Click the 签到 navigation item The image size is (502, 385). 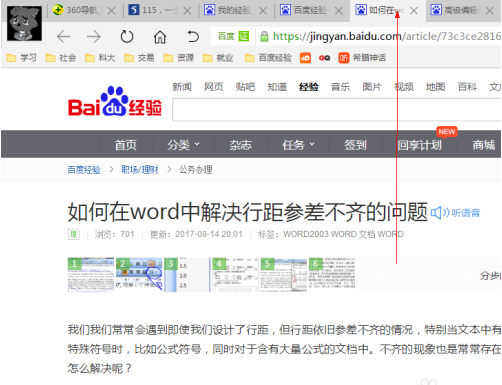pos(355,145)
